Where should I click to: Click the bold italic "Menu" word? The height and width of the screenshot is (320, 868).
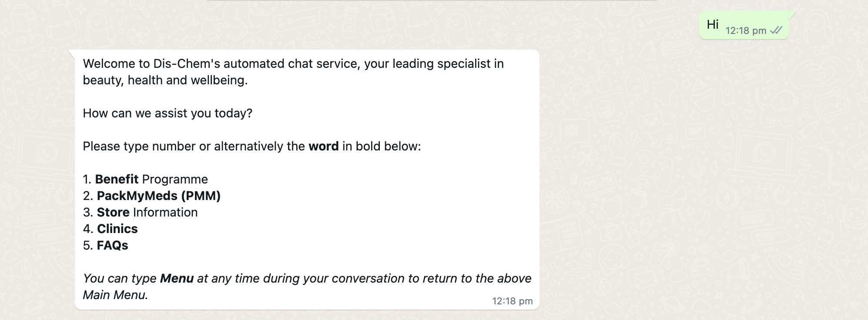(177, 278)
